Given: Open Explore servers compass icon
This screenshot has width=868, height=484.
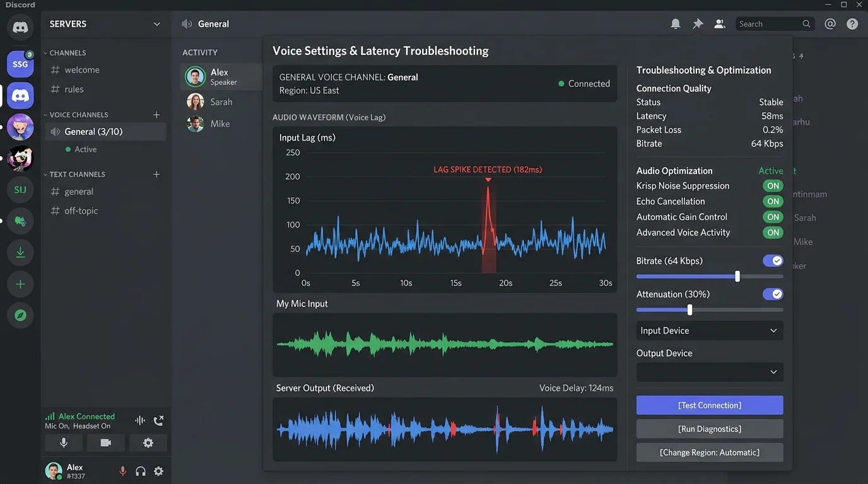Looking at the screenshot, I should [20, 315].
